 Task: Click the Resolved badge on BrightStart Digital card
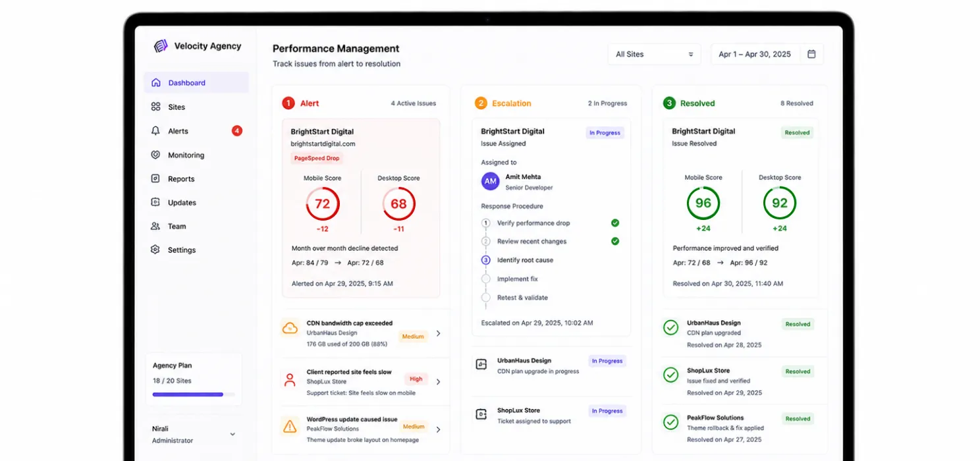797,132
